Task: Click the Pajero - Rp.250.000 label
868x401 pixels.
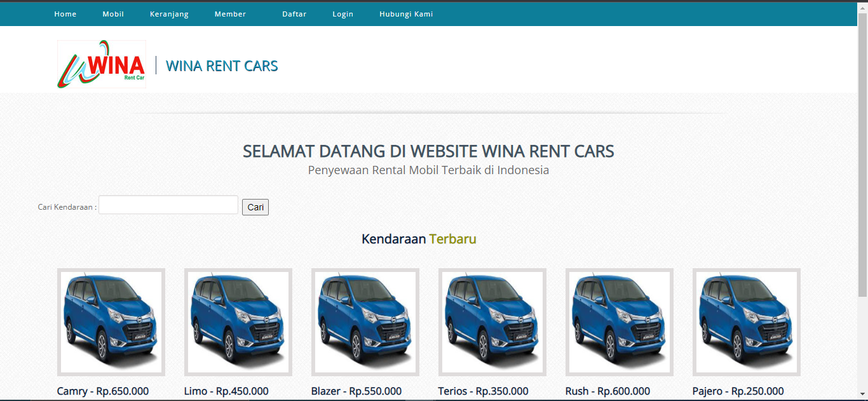Action: (x=738, y=391)
